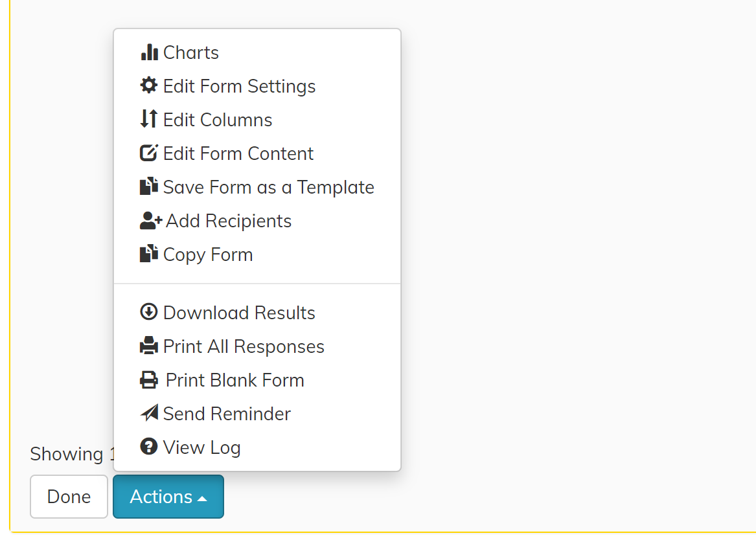This screenshot has width=756, height=540.
Task: Select Download Results from the menu
Action: (239, 313)
